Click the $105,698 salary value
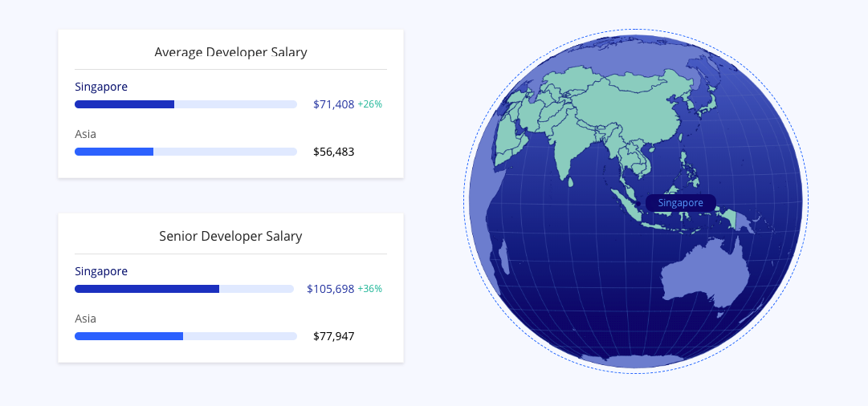868x406 pixels. coord(331,289)
